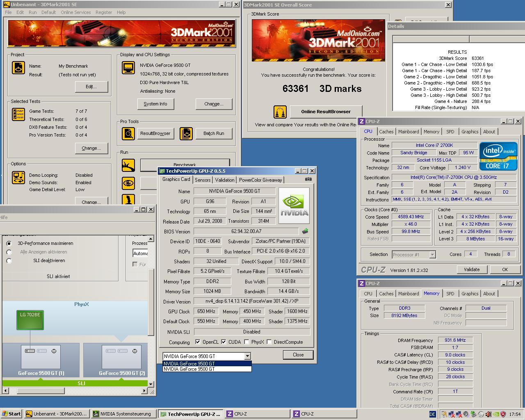The width and height of the screenshot is (525, 420).
Task: Open Graphics tab in lower CPU-Z window
Action: pos(470,294)
